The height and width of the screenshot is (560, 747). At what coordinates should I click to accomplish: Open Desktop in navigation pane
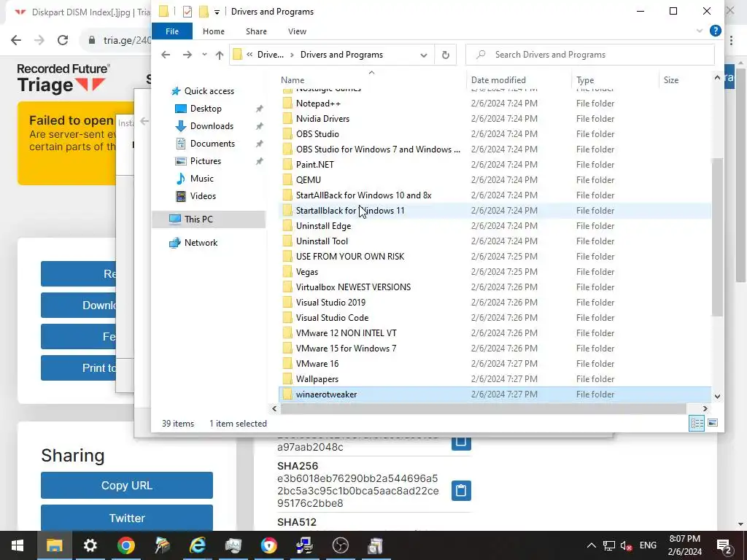[205, 109]
